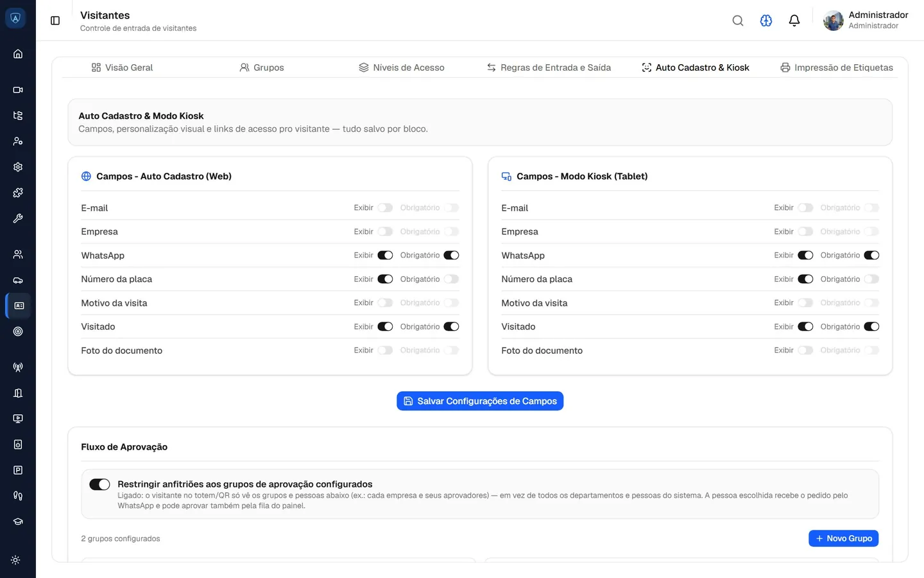The height and width of the screenshot is (578, 924).
Task: Collapse the sidebar with the panel icon
Action: point(55,21)
